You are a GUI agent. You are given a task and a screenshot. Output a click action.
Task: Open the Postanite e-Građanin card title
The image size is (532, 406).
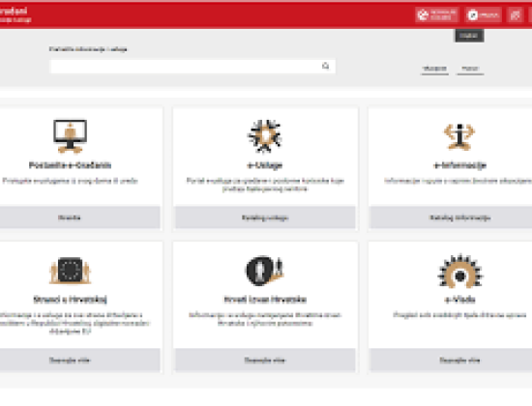coord(70,165)
